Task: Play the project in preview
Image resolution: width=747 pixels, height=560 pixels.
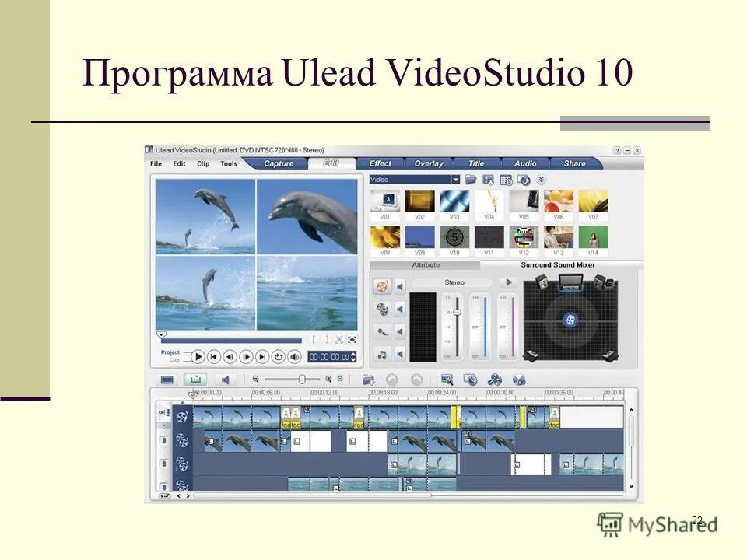Action: (x=198, y=356)
